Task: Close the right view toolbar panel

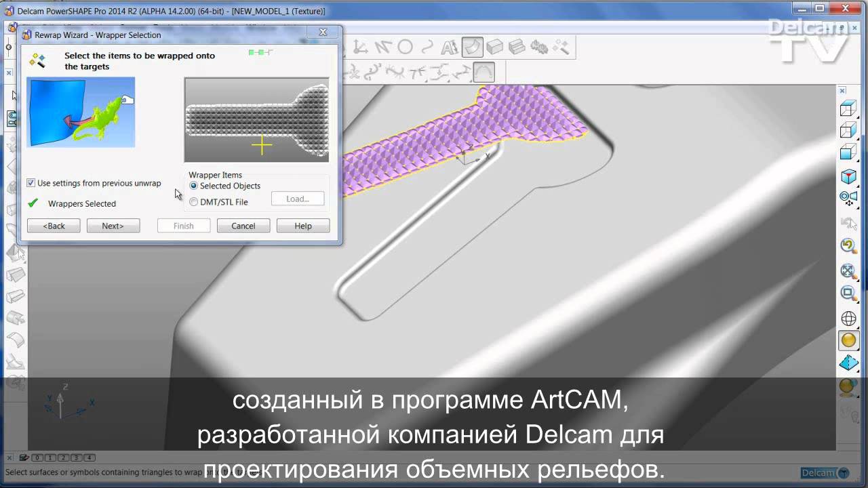Action: pyautogui.click(x=843, y=90)
